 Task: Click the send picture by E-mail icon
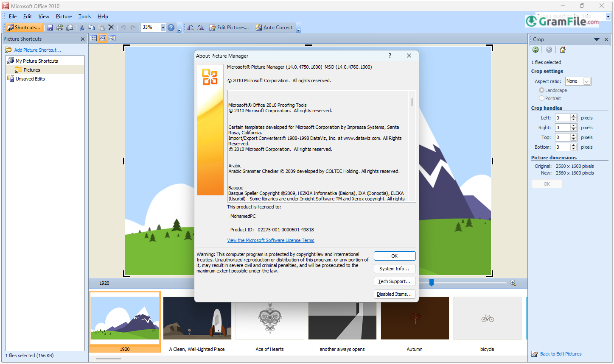(x=70, y=28)
